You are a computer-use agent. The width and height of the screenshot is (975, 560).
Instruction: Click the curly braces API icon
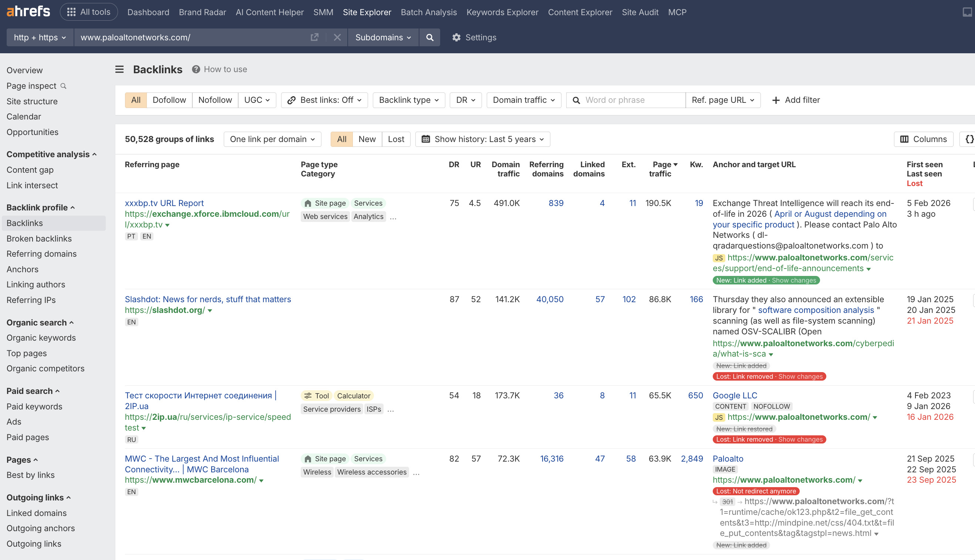[x=970, y=139]
